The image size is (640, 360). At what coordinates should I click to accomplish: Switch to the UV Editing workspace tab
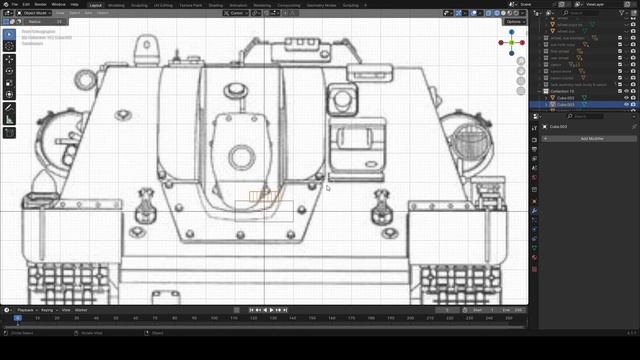point(163,5)
